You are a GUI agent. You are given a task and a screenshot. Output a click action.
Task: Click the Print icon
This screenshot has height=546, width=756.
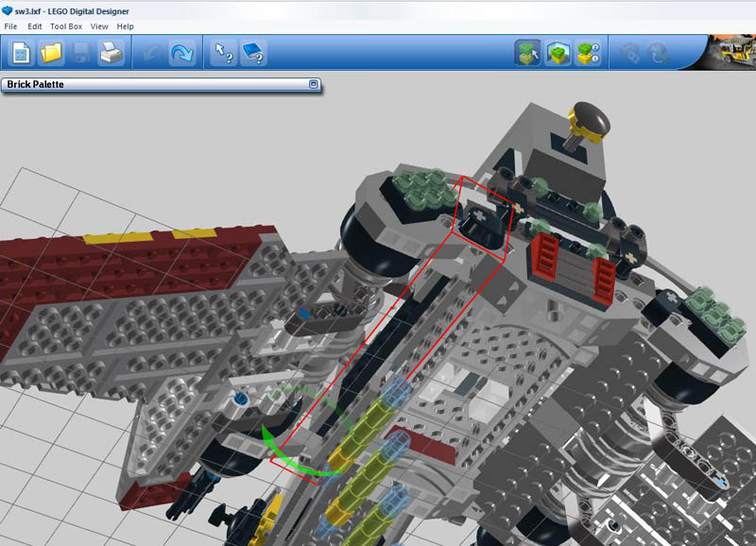(x=111, y=53)
